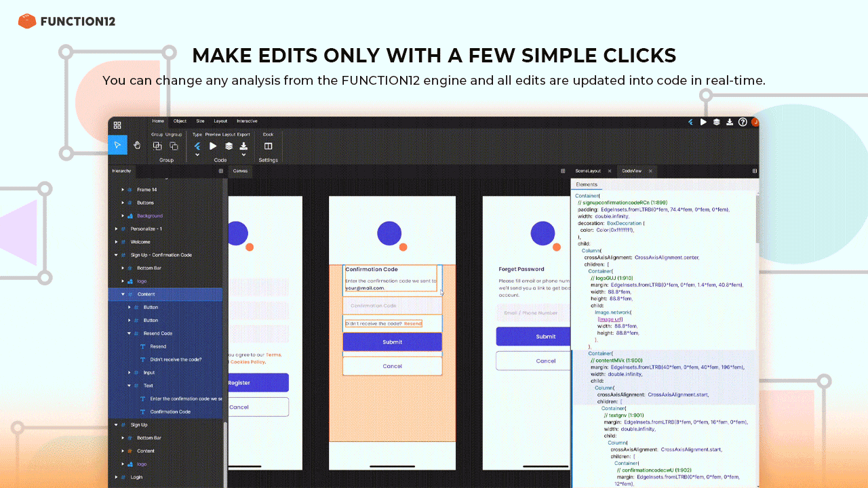Switch to the Interactive ribbon tab
This screenshot has width=868, height=488.
[x=247, y=121]
